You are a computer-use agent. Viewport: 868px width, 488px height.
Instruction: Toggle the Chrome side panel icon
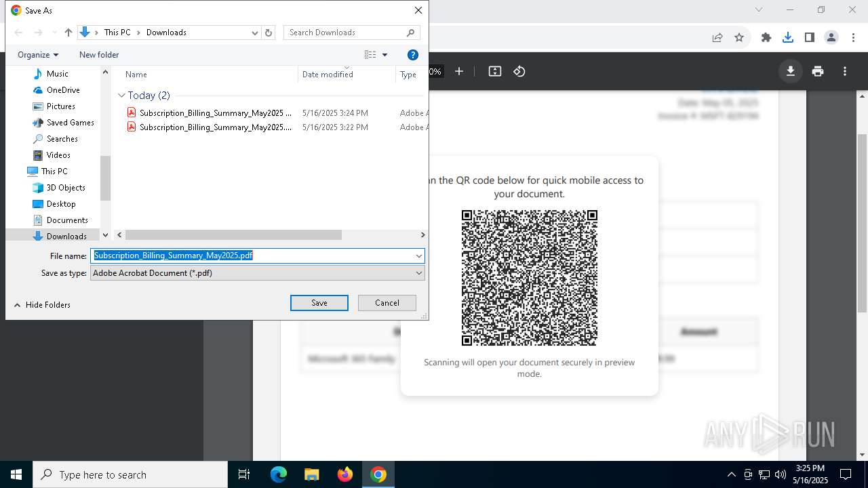tap(810, 37)
